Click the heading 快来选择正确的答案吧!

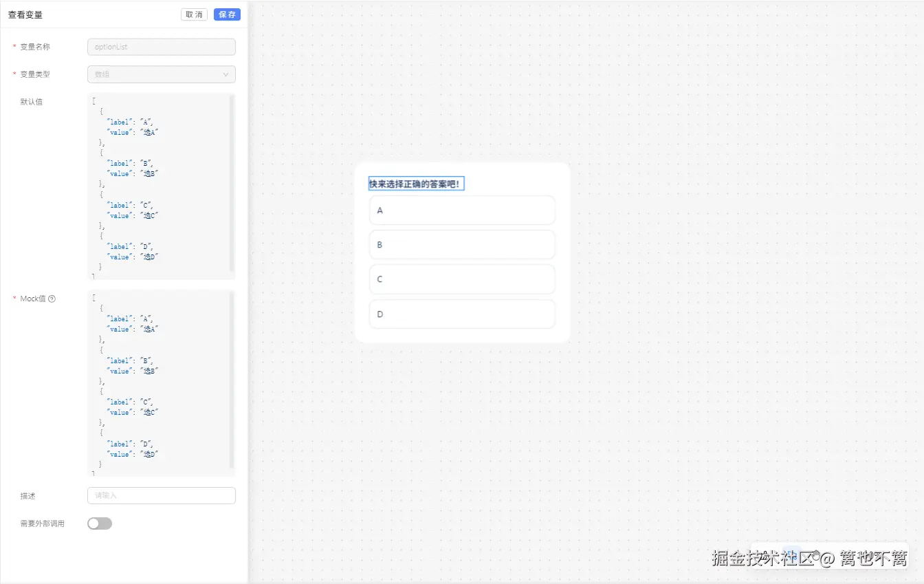(x=417, y=184)
